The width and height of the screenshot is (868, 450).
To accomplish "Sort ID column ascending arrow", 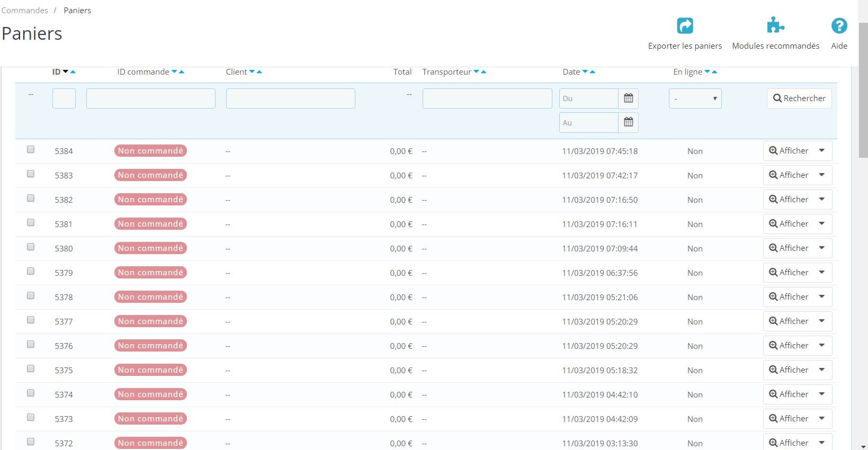I will [x=73, y=72].
